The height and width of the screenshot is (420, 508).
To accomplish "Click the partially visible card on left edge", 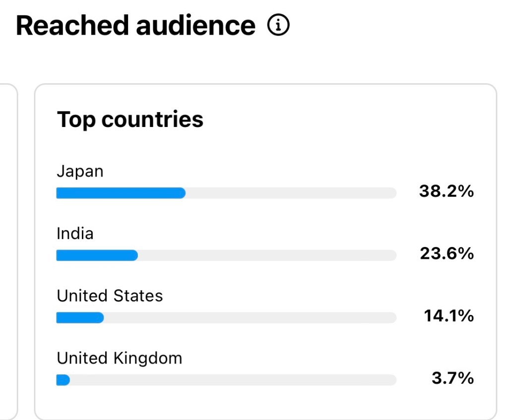I will (x=8, y=248).
